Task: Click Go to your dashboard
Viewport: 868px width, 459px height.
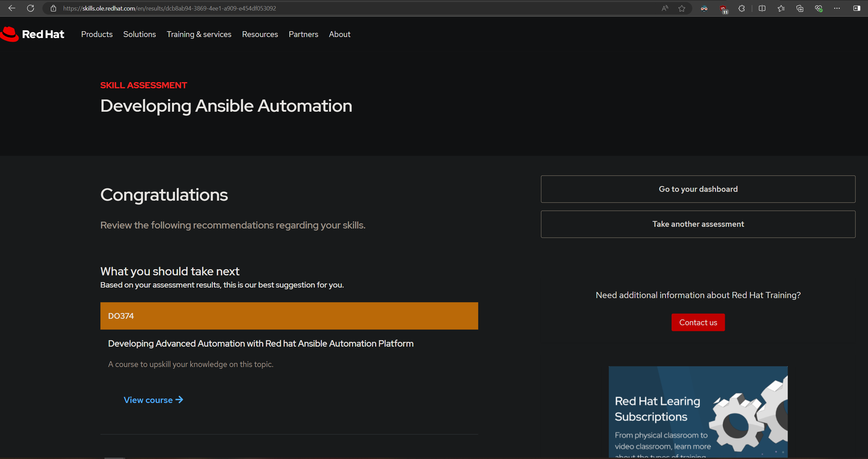Action: coord(697,189)
